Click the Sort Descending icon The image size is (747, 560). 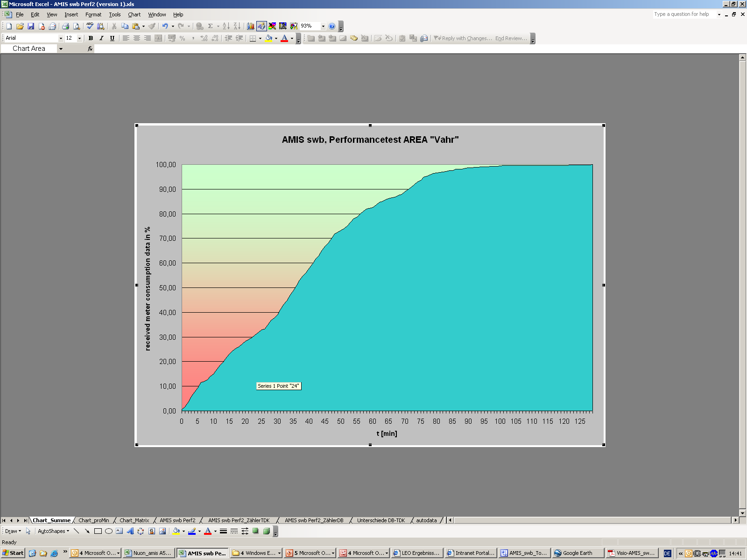click(x=237, y=26)
